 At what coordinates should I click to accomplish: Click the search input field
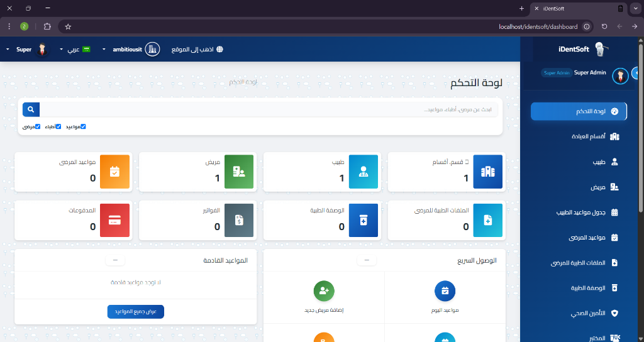[269, 109]
